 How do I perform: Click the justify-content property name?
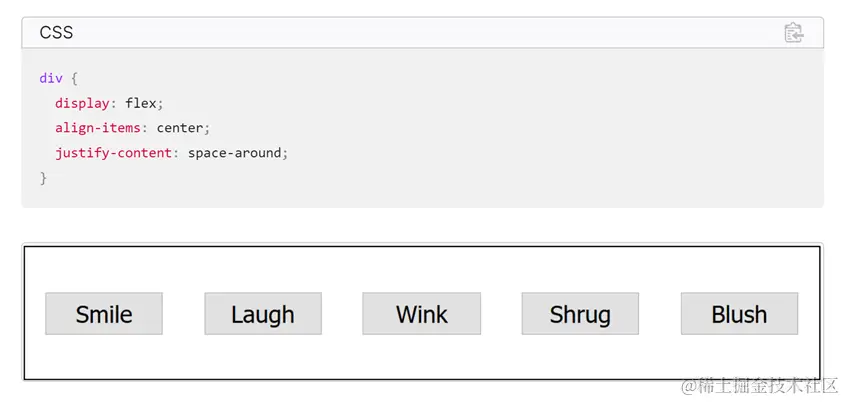pyautogui.click(x=113, y=153)
